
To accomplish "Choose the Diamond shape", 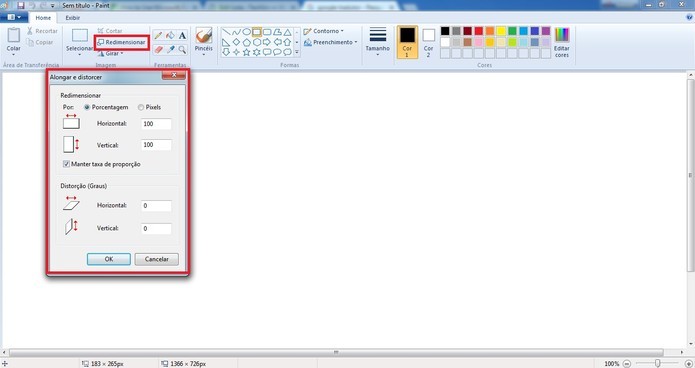I will click(236, 42).
